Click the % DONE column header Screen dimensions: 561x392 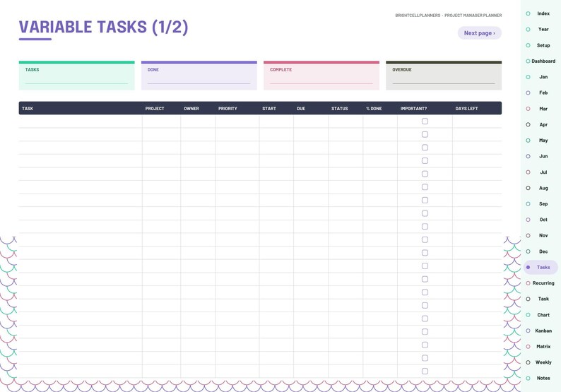point(374,108)
